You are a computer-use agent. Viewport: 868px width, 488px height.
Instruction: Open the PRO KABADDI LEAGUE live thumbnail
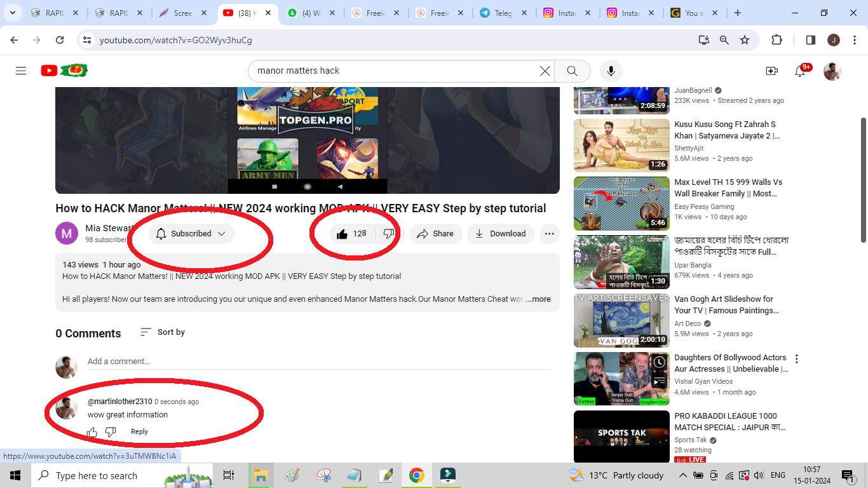pos(621,437)
